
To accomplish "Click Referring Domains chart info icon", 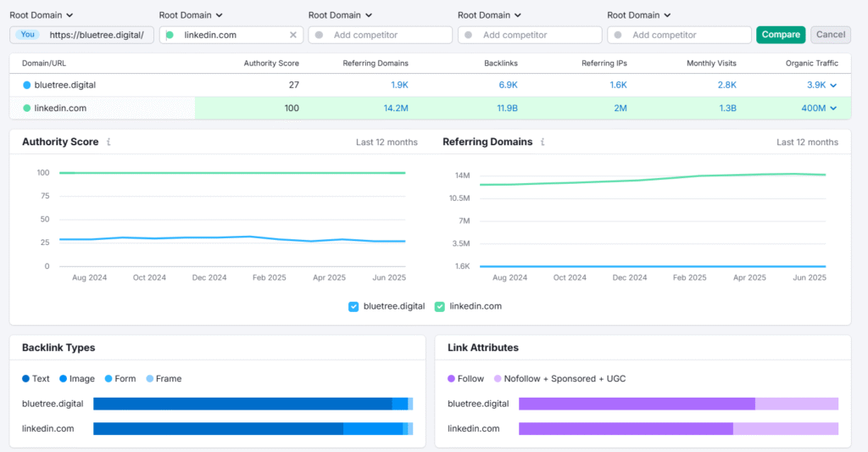I will pos(542,142).
